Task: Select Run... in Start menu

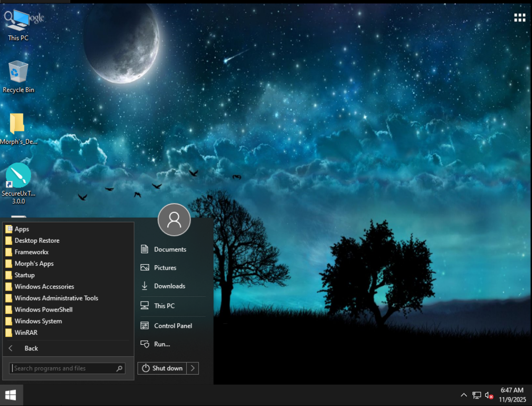Action: [x=162, y=344]
